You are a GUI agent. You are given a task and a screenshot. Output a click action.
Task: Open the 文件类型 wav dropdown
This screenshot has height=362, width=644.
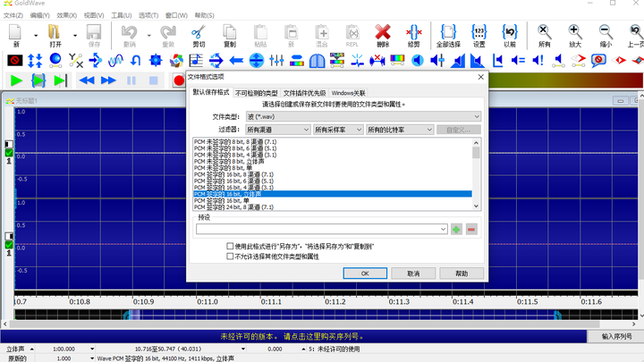[363, 116]
